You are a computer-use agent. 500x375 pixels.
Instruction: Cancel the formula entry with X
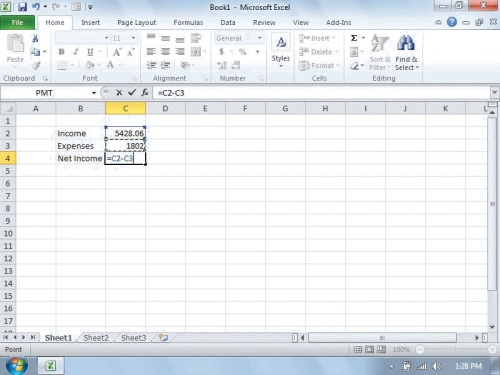click(x=119, y=93)
